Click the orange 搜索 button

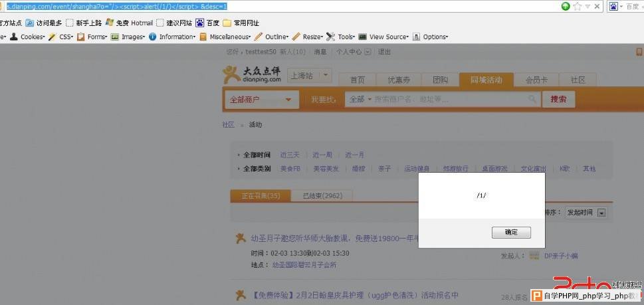click(x=558, y=99)
